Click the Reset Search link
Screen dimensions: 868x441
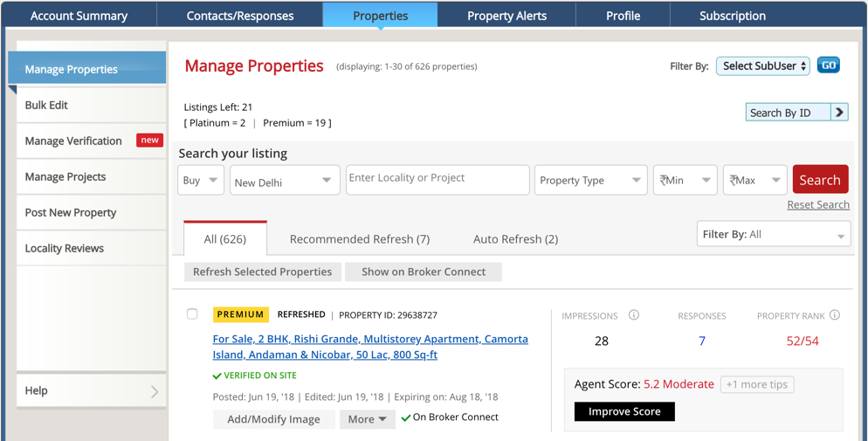pos(818,204)
